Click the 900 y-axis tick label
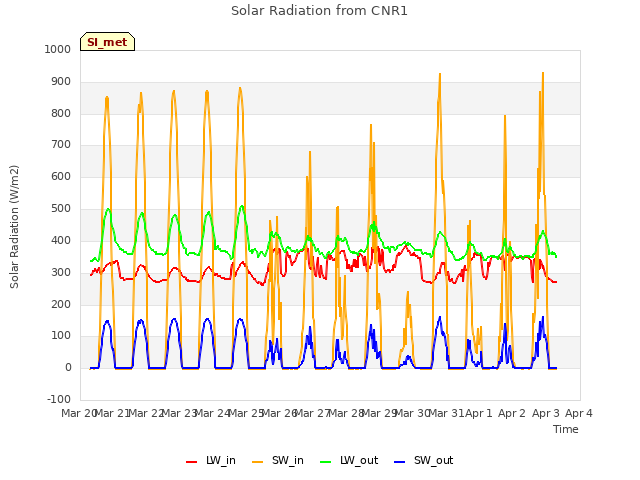The image size is (640, 480). [61, 82]
